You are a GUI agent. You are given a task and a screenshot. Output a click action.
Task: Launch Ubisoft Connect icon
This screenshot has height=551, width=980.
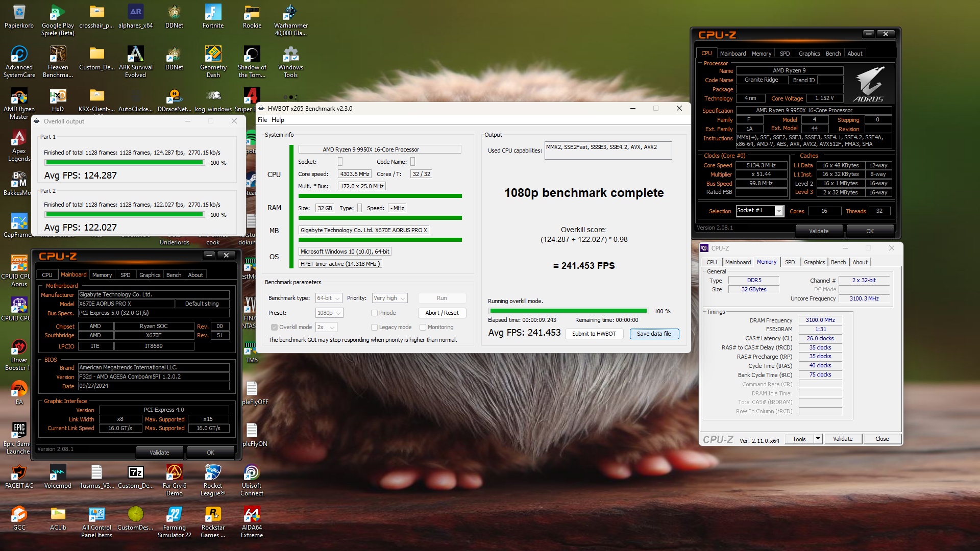[252, 481]
